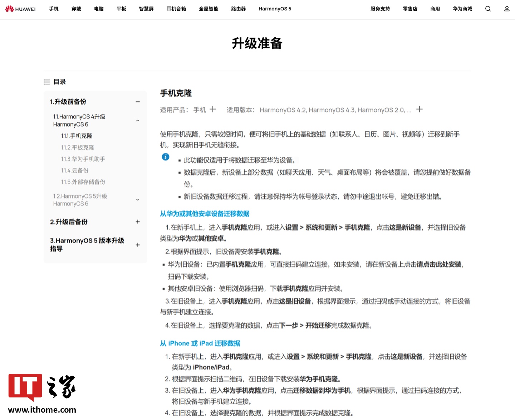The width and height of the screenshot is (515, 420).
Task: Open the HarmonyOS 5 menu item
Action: point(275,9)
